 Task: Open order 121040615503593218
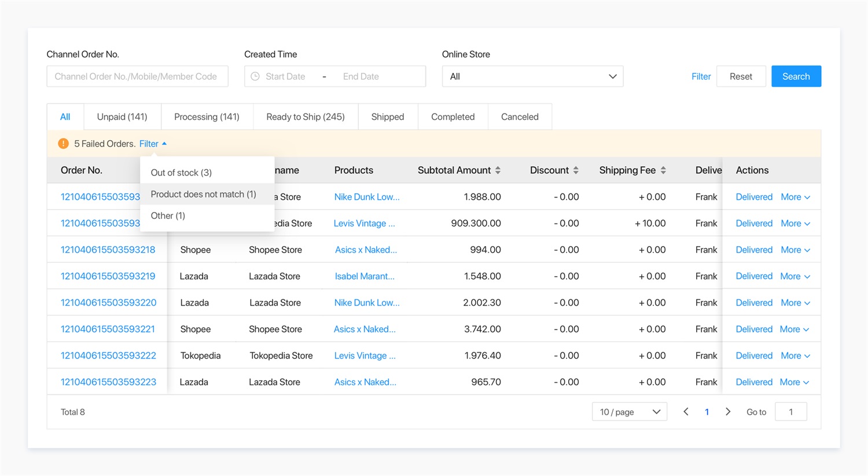coord(108,250)
